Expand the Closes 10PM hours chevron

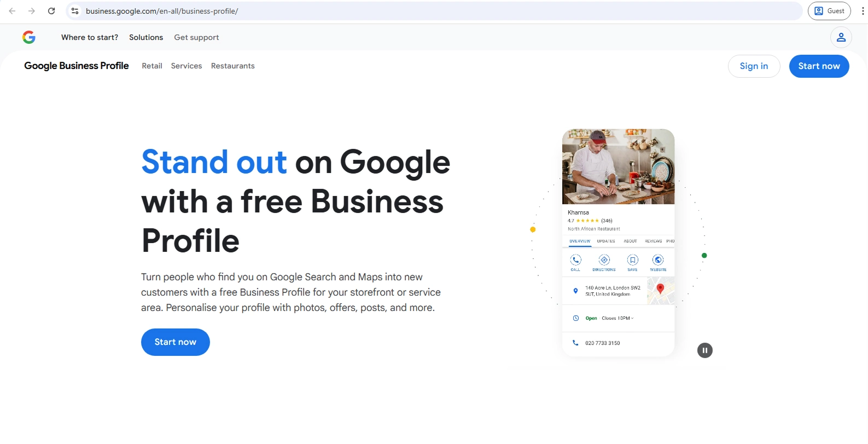pos(632,318)
